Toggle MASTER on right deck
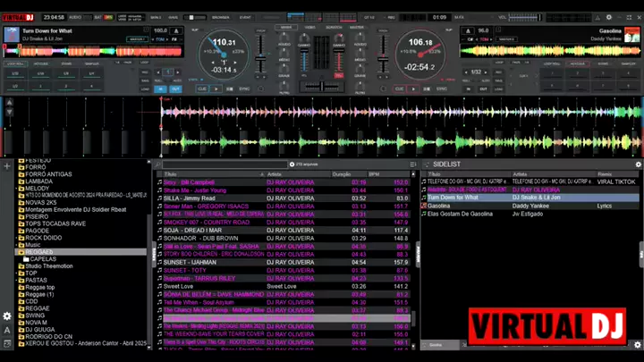 coord(506,39)
